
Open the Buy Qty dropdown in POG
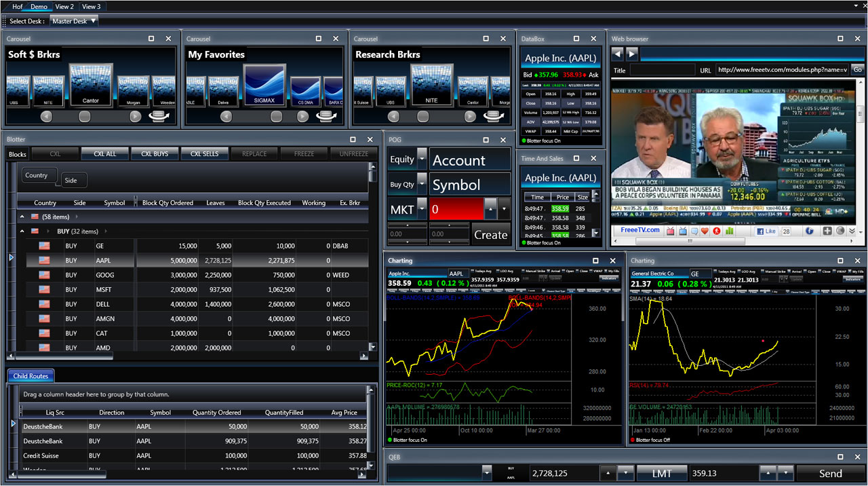pos(422,183)
